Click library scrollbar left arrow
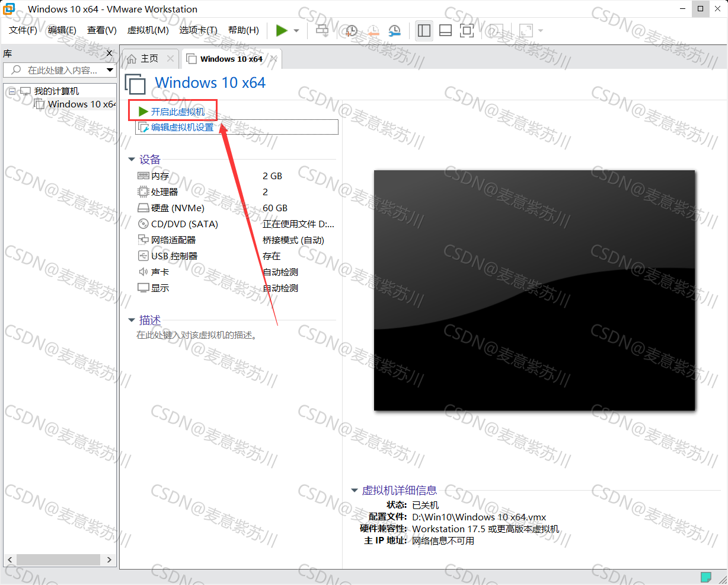This screenshot has width=728, height=585. 10,559
